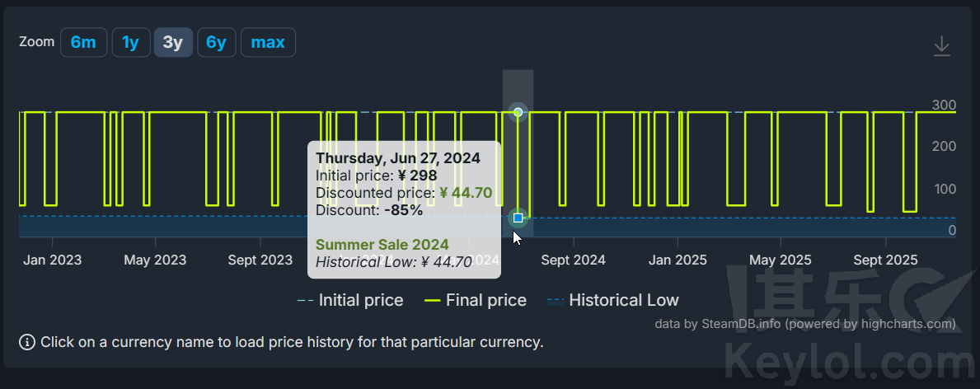The width and height of the screenshot is (980, 389).
Task: Download the price chart data
Action: 941,46
